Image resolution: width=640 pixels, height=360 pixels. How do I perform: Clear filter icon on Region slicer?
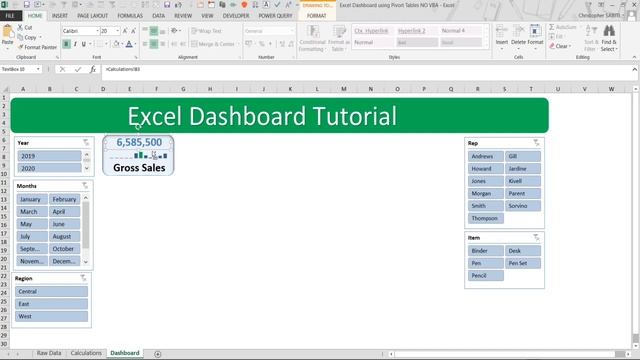83,278
